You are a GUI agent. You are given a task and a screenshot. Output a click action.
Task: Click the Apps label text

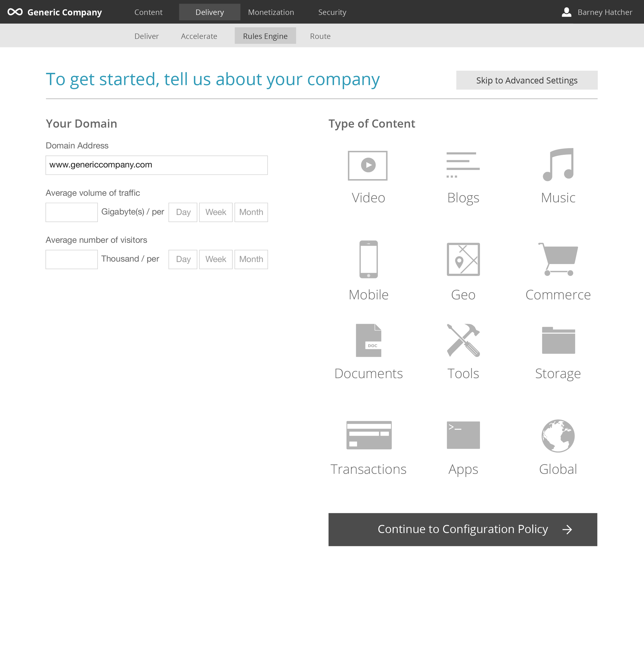click(463, 470)
